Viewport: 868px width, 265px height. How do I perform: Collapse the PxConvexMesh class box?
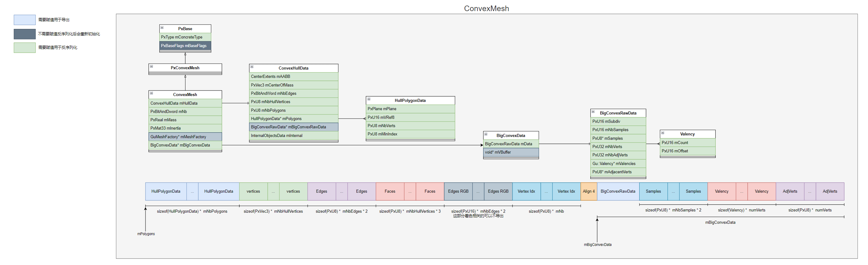click(152, 66)
